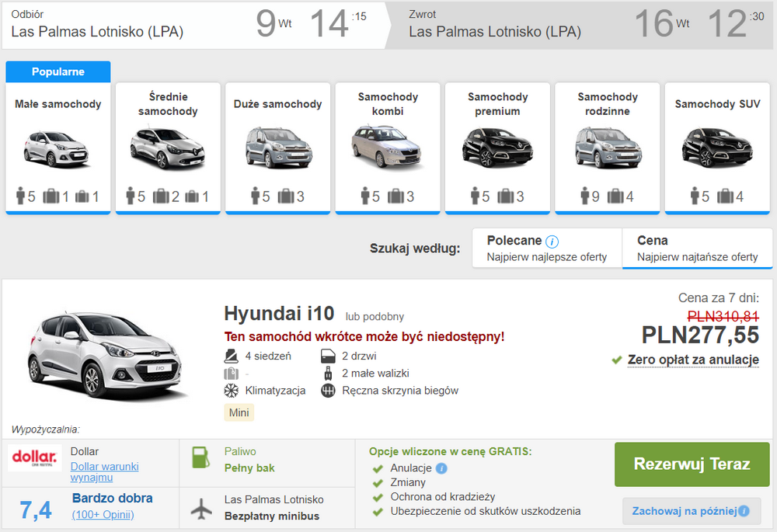The height and width of the screenshot is (532, 777).
Task: Open the info icon next to Polecane
Action: (552, 242)
